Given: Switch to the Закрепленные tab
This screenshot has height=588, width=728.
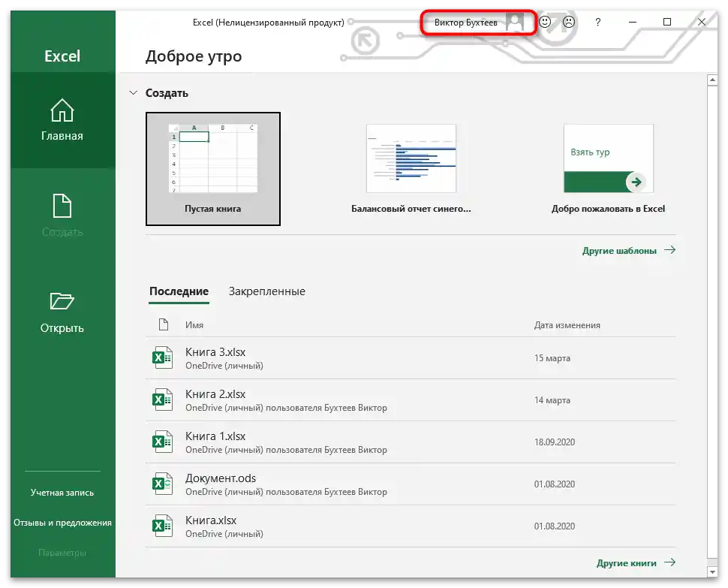Looking at the screenshot, I should click(267, 291).
